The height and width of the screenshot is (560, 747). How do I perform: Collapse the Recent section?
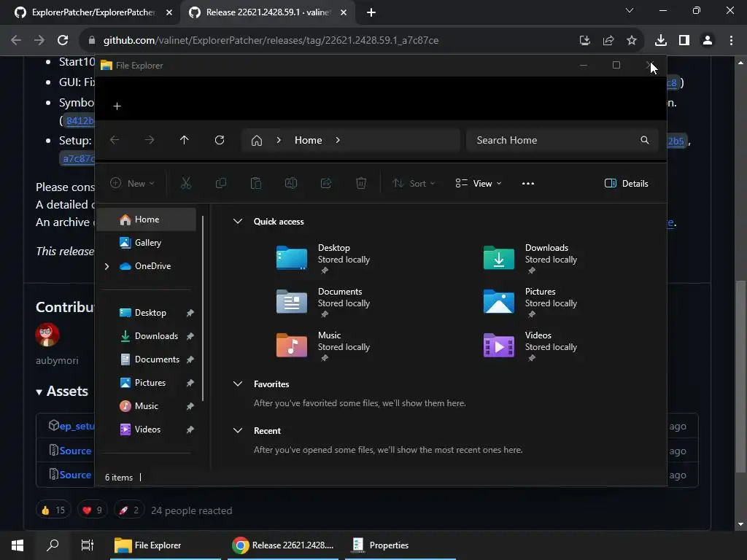pos(237,430)
